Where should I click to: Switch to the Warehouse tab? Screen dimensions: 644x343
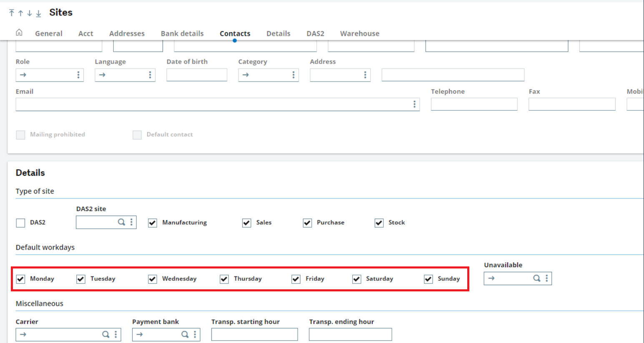(x=359, y=33)
